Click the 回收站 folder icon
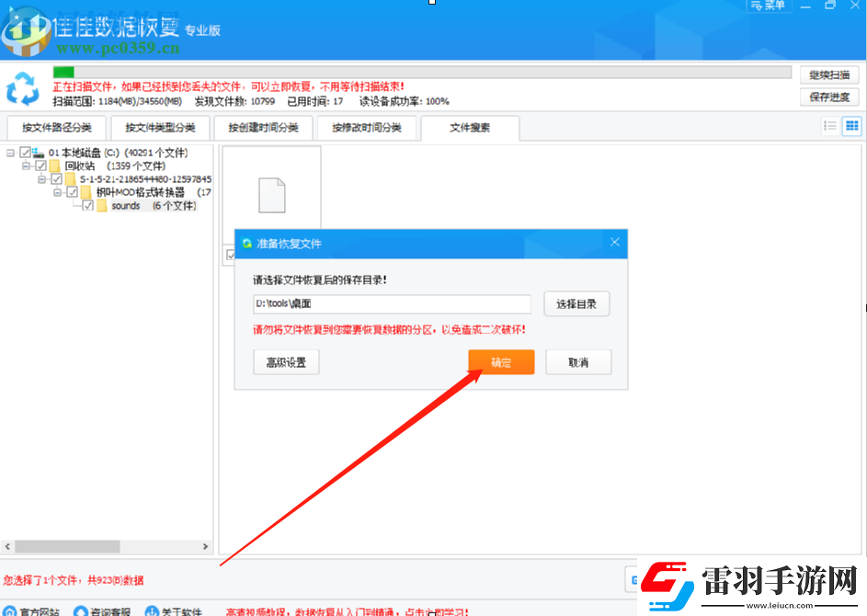Screen dimensions: 867x616 click(x=55, y=165)
